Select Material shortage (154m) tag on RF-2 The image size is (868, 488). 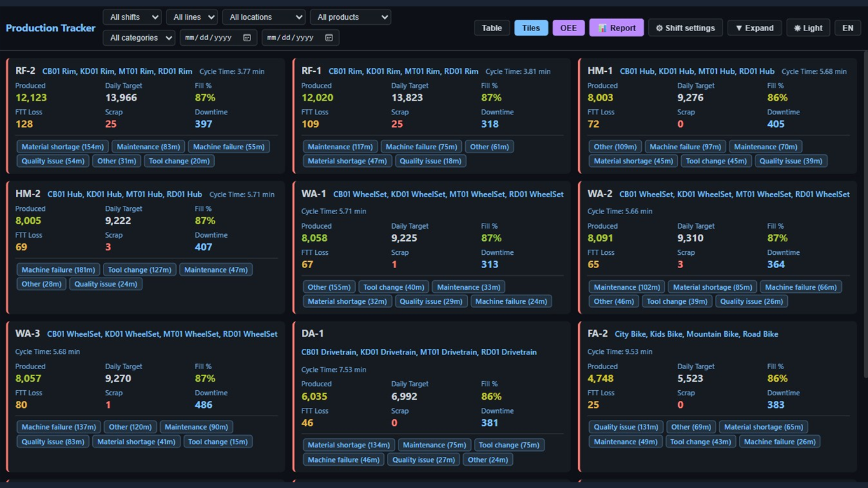point(62,147)
